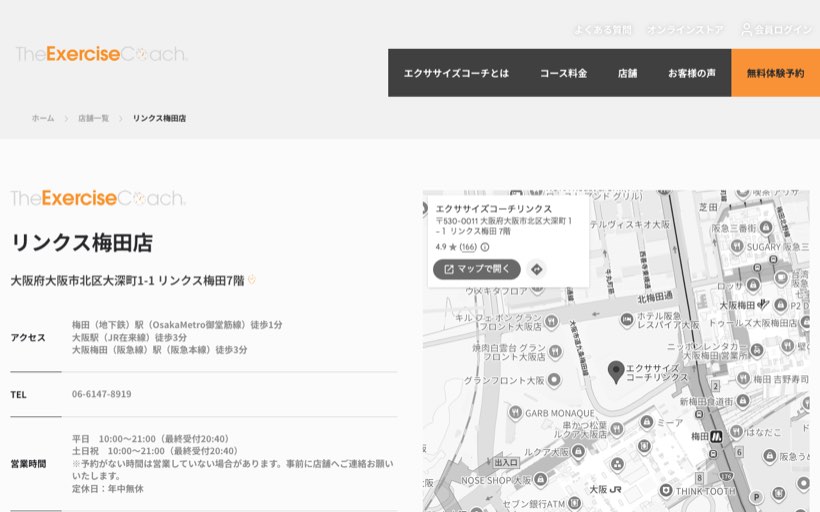Image resolution: width=820 pixels, height=512 pixels.
Task: Click the rating info icon beside (166)
Action: [x=485, y=247]
